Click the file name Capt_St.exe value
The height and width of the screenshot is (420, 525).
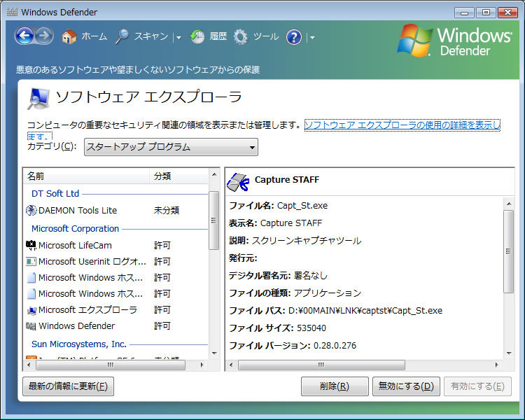302,206
